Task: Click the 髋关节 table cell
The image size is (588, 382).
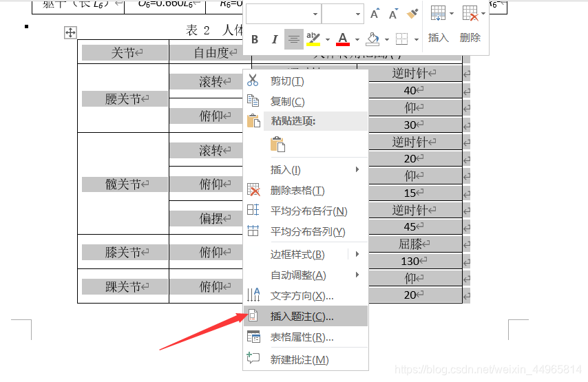Action: point(123,184)
